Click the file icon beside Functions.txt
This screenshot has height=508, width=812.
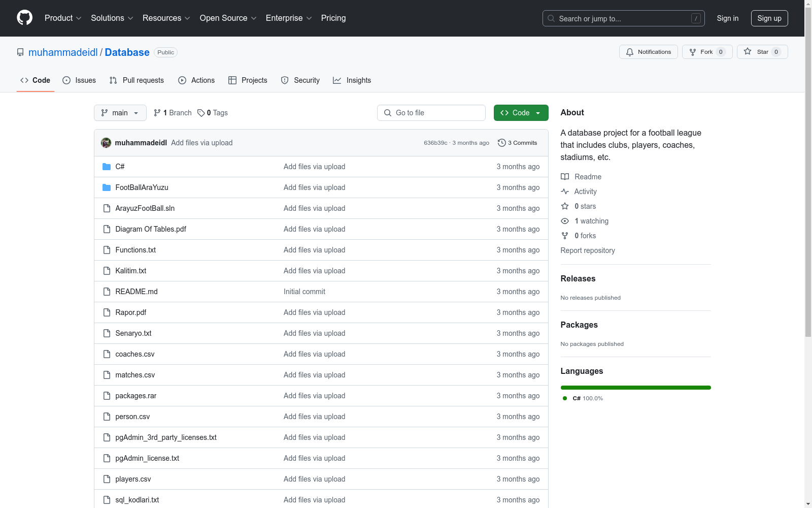(x=107, y=250)
